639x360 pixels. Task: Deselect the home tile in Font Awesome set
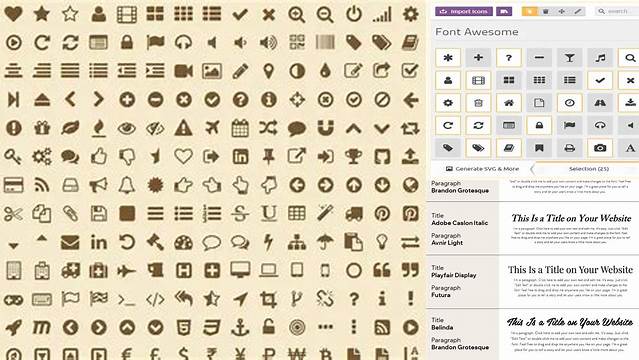coord(509,103)
